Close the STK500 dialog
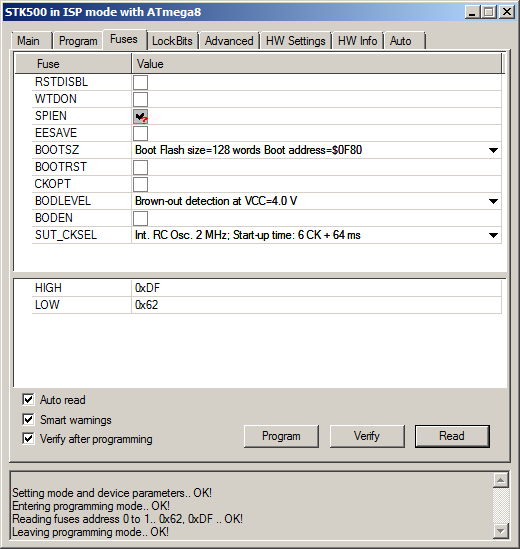The height and width of the screenshot is (549, 520). click(506, 12)
